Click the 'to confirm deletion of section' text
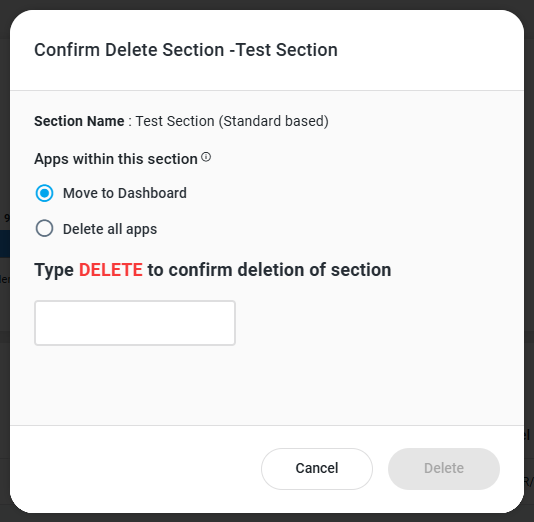Viewport: 534px width, 522px height. tap(269, 270)
